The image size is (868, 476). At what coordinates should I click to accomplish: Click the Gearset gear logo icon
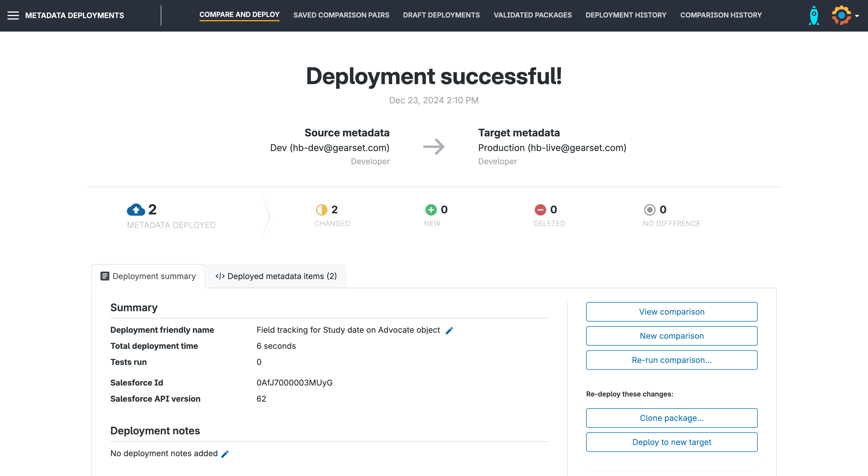[x=841, y=16]
